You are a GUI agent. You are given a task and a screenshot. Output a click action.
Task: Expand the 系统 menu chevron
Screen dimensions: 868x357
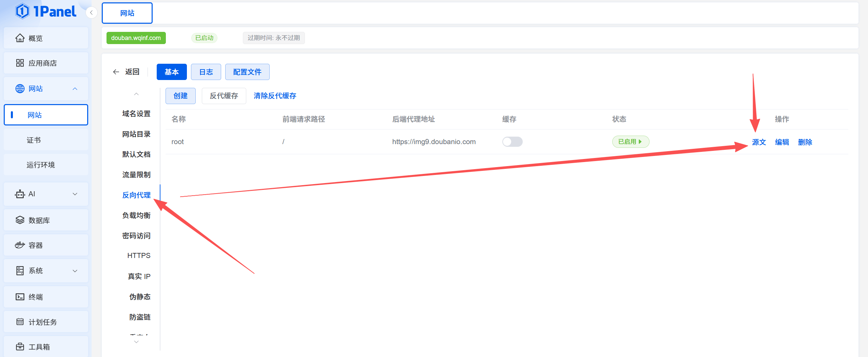click(x=75, y=271)
